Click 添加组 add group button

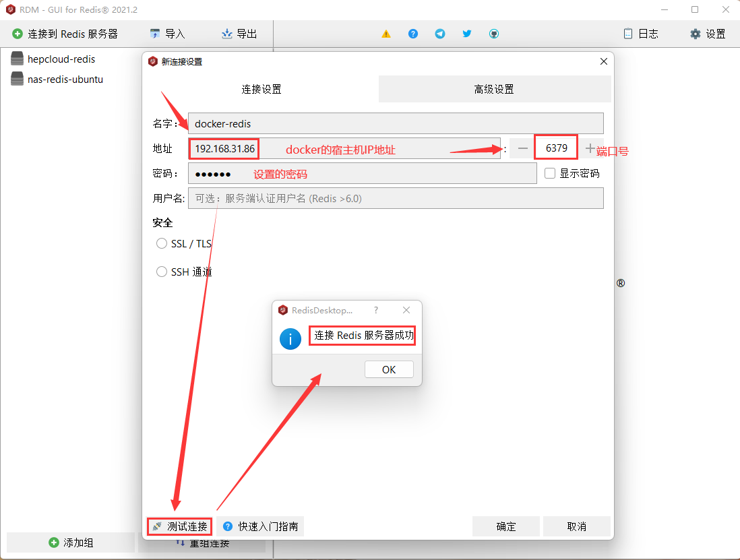pos(71,542)
